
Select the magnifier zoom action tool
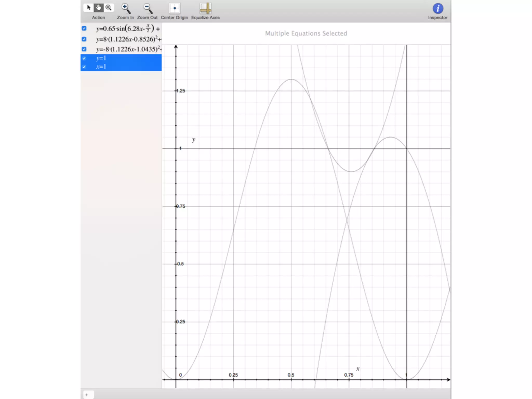109,8
